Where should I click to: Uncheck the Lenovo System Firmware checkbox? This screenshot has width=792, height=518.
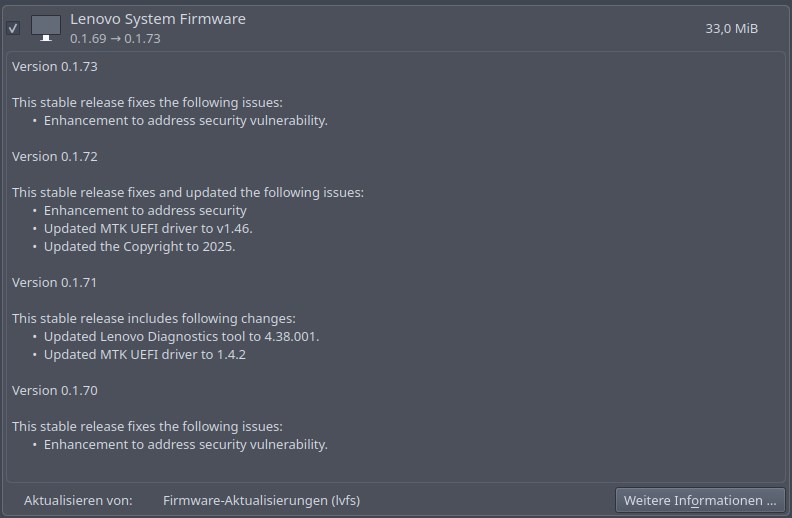pyautogui.click(x=13, y=28)
